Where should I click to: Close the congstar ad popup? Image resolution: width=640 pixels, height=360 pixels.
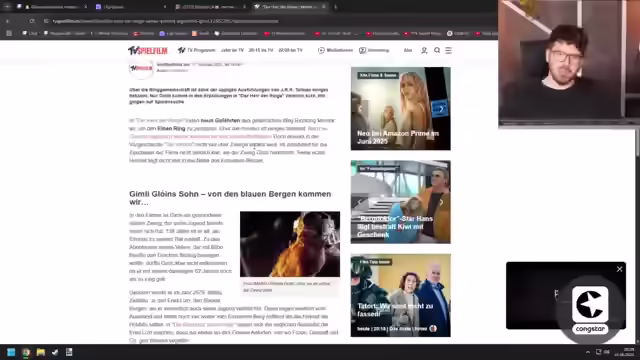pyautogui.click(x=619, y=269)
